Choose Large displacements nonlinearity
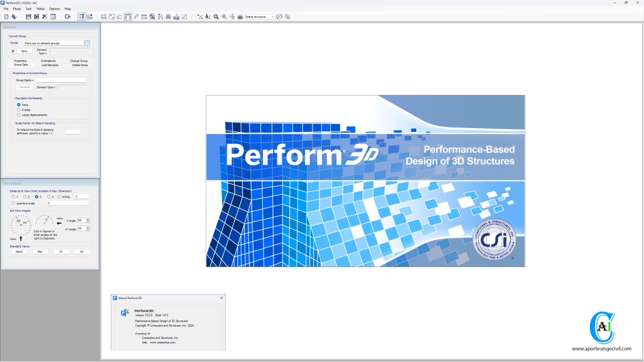The width and height of the screenshot is (644, 362). pos(18,115)
